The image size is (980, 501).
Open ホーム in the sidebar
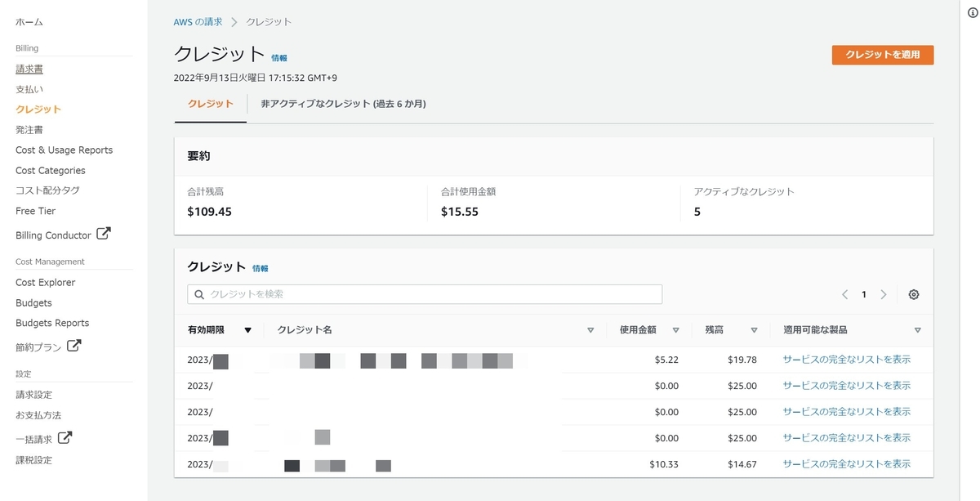pyautogui.click(x=29, y=22)
